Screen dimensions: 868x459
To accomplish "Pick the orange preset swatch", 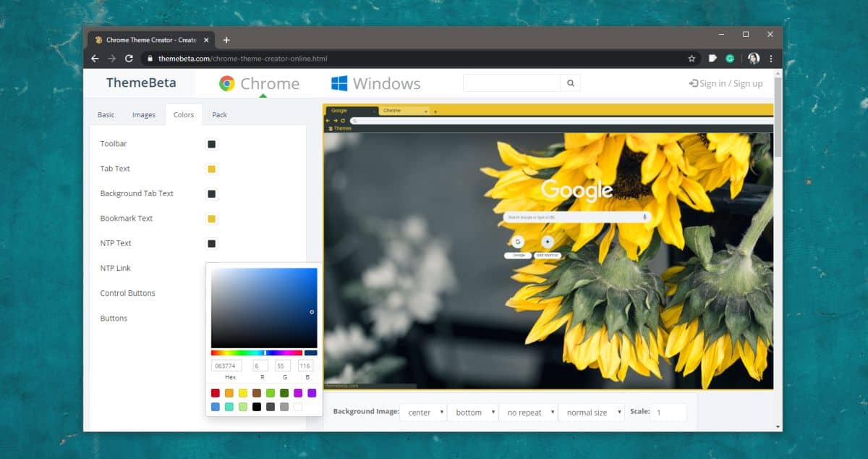I will [229, 393].
